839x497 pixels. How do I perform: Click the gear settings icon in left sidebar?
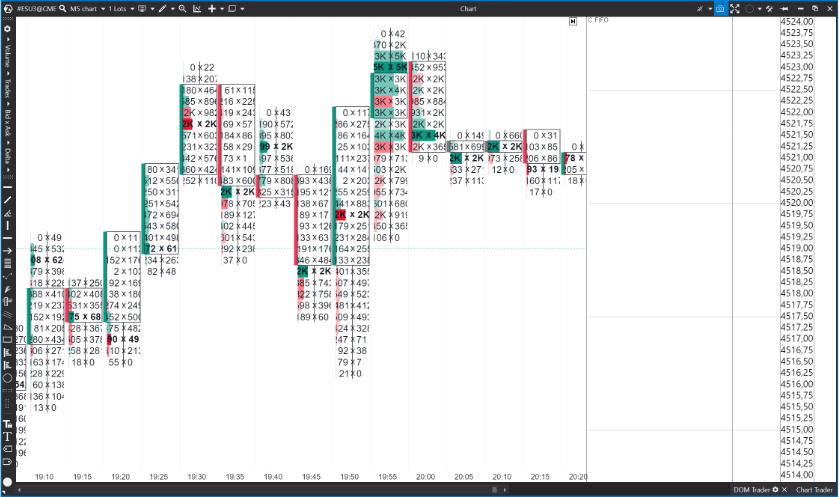point(7,28)
